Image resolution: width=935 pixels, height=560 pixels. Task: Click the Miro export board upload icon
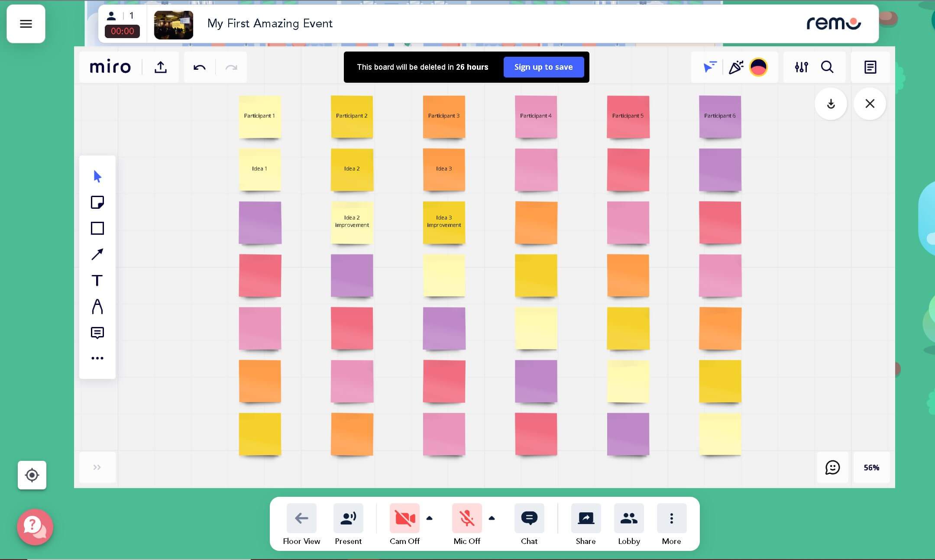(161, 67)
